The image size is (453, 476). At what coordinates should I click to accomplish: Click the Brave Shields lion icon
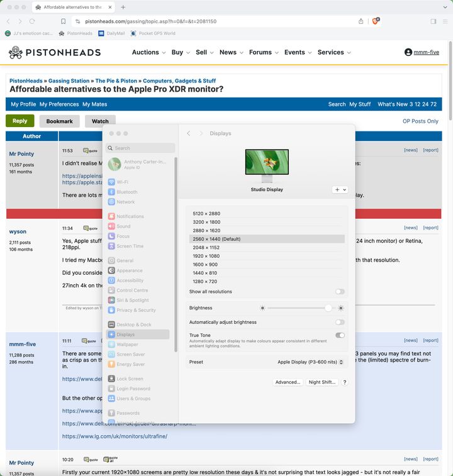coord(376,21)
